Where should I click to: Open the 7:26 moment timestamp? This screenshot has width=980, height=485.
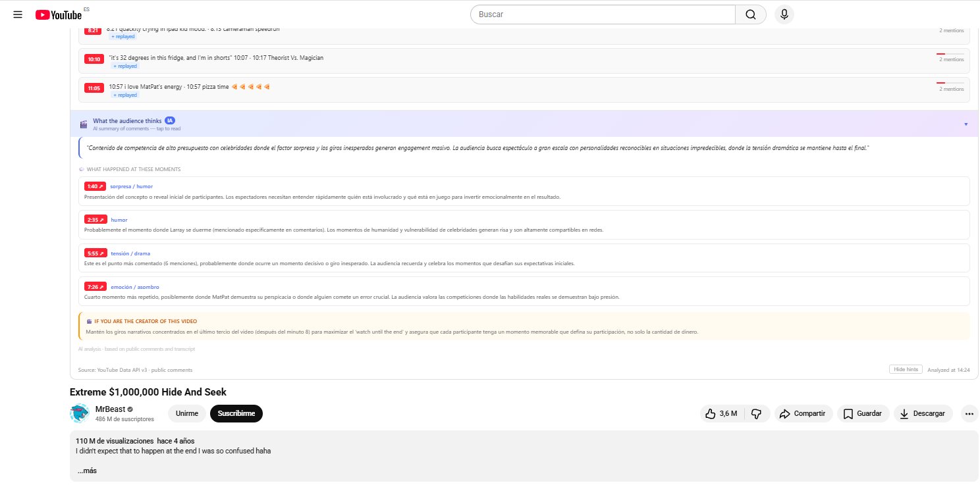95,287
